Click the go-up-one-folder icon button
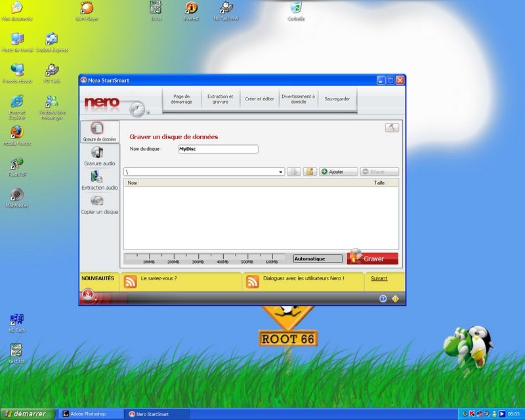 tap(294, 172)
